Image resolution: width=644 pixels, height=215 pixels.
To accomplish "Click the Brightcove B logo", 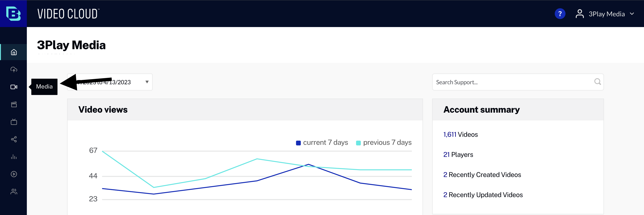I will coord(13,13).
